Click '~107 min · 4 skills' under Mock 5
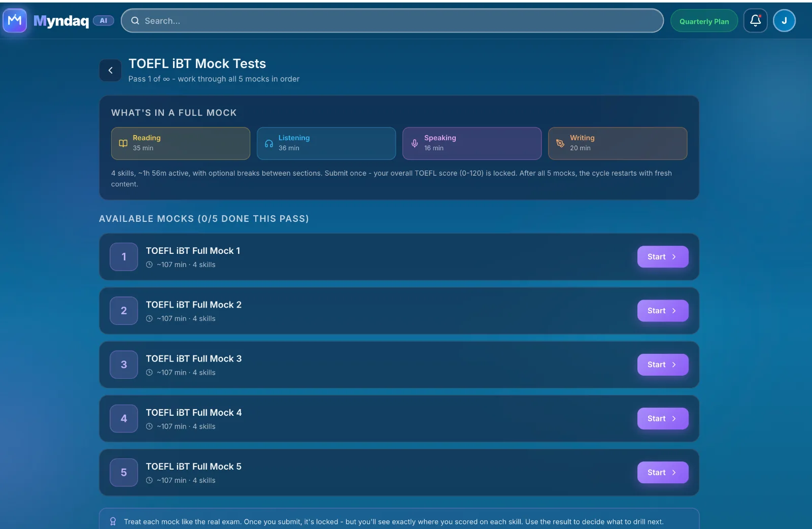This screenshot has width=812, height=529. (x=186, y=480)
